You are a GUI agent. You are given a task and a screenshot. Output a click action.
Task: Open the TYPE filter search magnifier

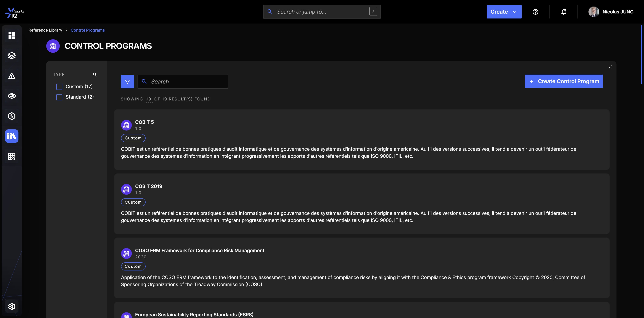95,74
